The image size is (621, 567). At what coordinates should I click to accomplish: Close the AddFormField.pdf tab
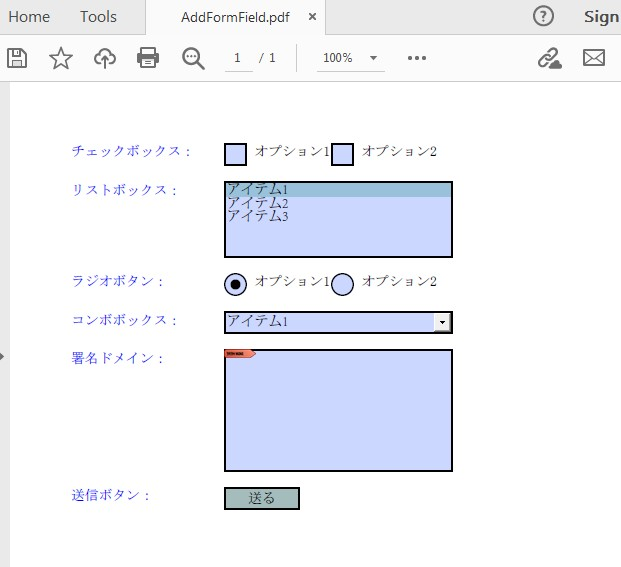pos(312,17)
